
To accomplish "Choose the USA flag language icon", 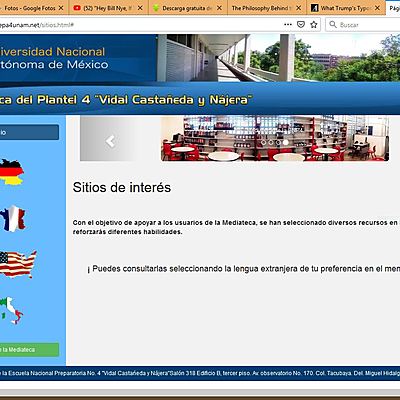I will (x=18, y=264).
